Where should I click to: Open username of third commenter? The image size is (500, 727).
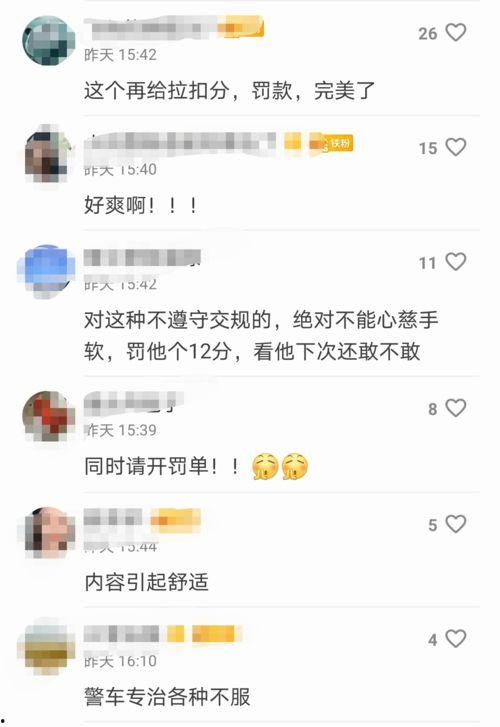142,258
